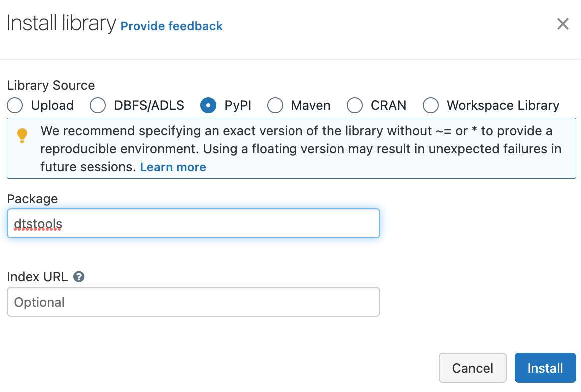Viewport: 581px width, 392px height.
Task: Click the blue Install button
Action: click(x=545, y=368)
